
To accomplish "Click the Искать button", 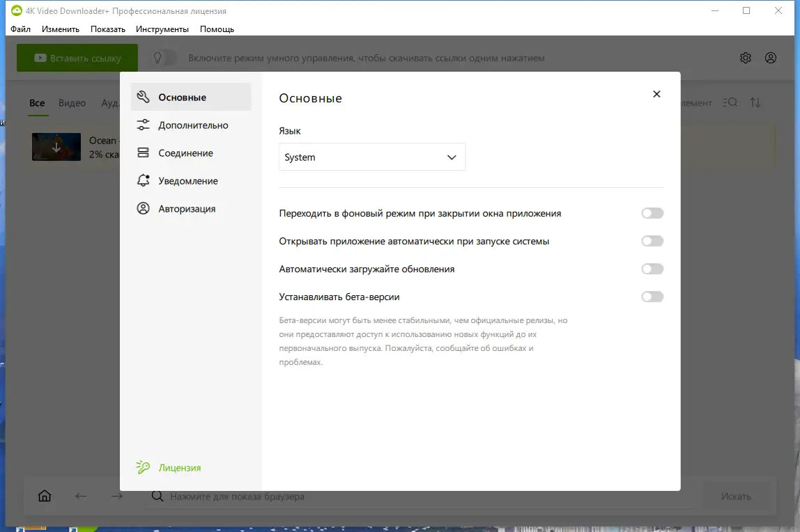I will pyautogui.click(x=736, y=496).
